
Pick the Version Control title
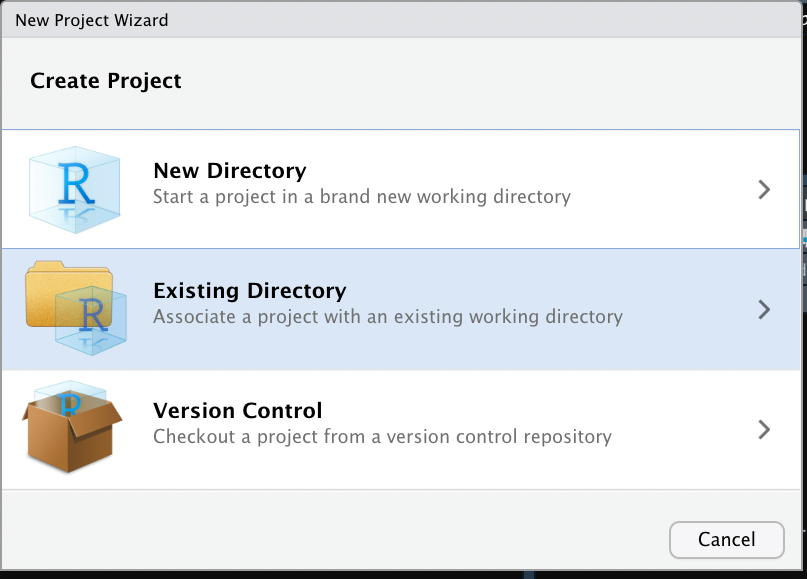[x=237, y=411]
